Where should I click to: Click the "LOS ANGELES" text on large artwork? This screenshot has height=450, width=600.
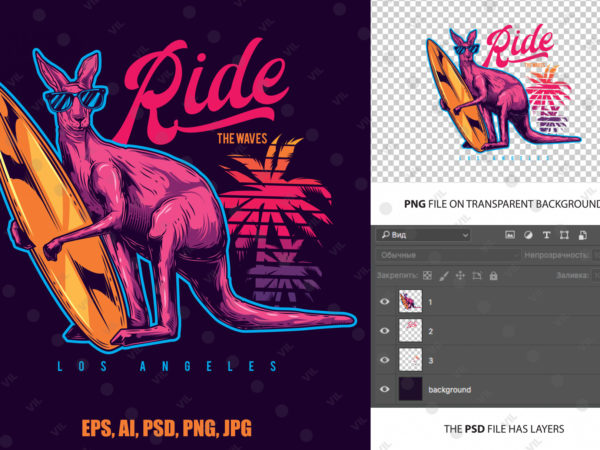pyautogui.click(x=167, y=366)
